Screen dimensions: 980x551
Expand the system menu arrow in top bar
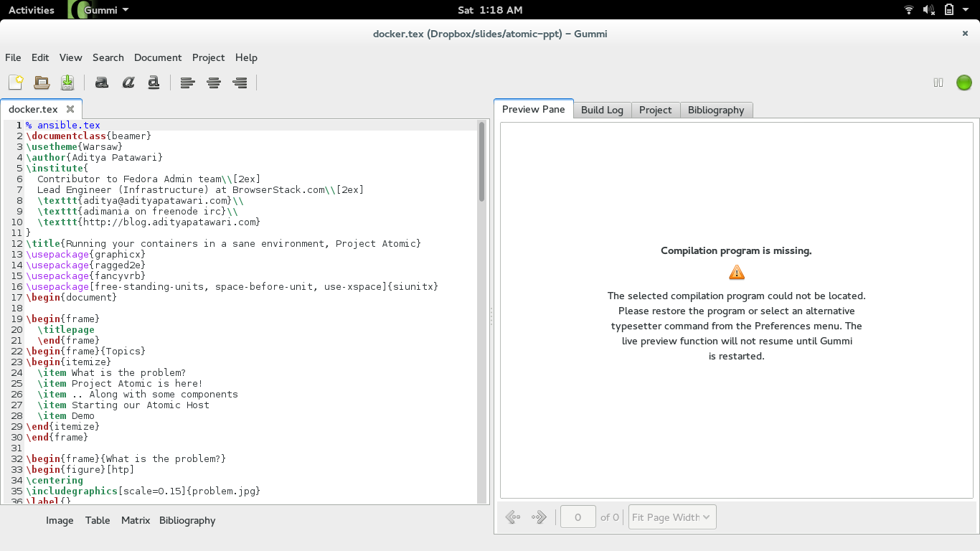pyautogui.click(x=966, y=10)
